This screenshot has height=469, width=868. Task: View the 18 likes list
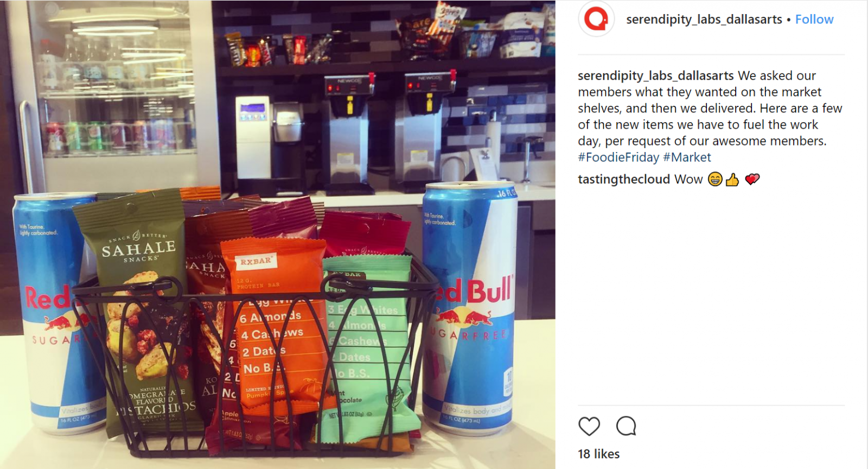point(598,454)
